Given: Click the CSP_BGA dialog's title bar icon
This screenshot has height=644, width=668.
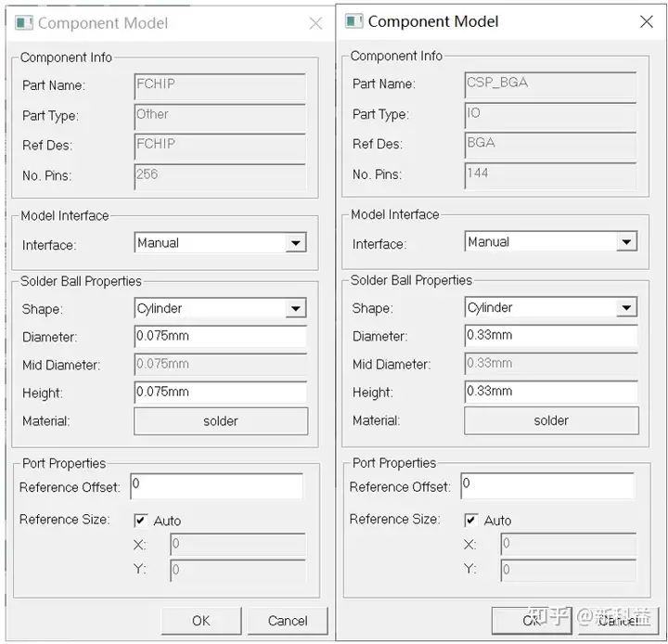Looking at the screenshot, I should 354,21.
